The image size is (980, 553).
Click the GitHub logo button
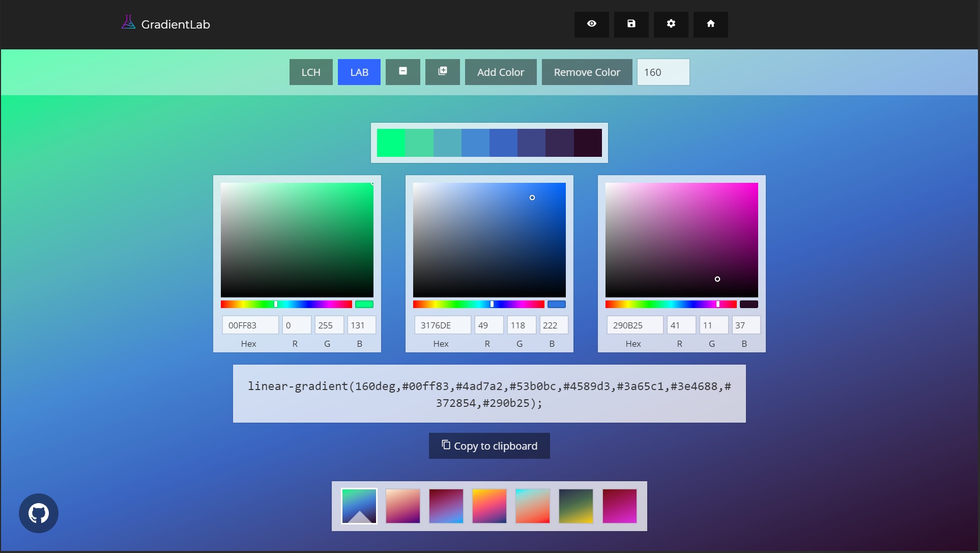coord(39,513)
